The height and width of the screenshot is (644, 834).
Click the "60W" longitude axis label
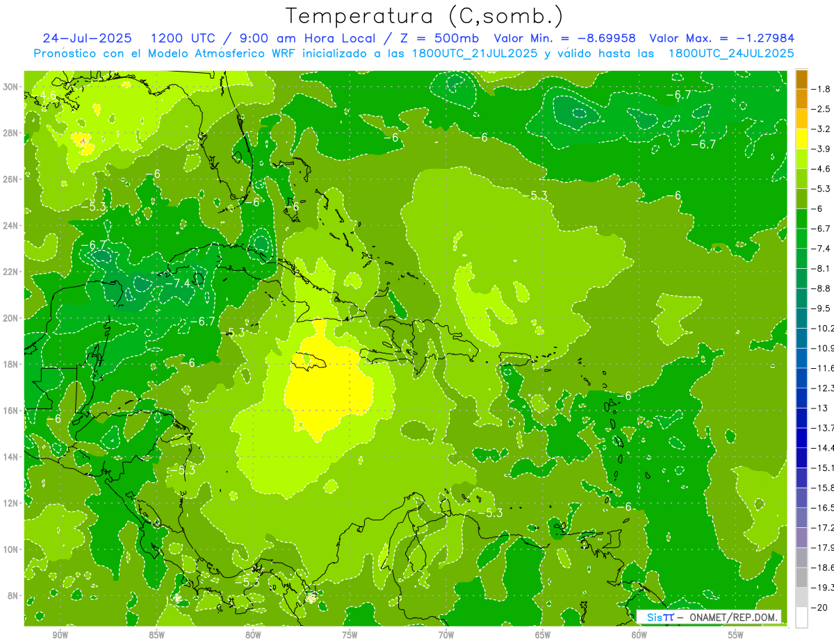pos(639,634)
